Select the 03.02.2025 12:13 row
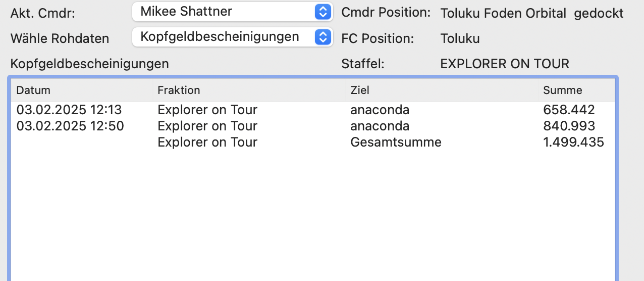Image resolution: width=644 pixels, height=281 pixels. coord(69,110)
